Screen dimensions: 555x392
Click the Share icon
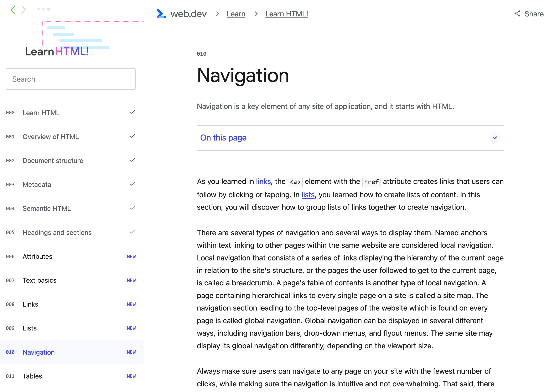517,14
